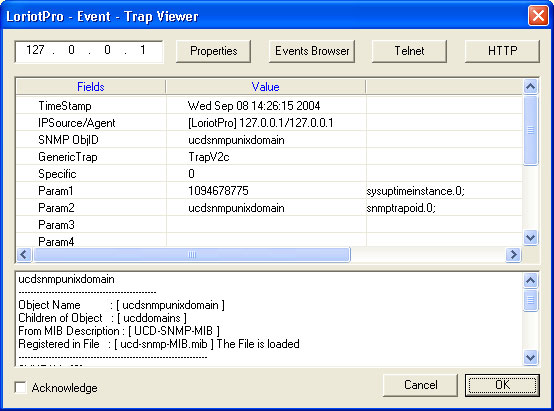
Task: Confirm with the OK button
Action: tap(502, 385)
